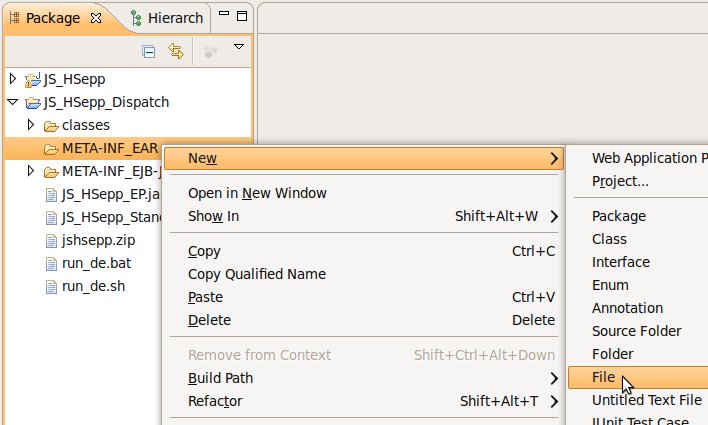Image resolution: width=708 pixels, height=425 pixels.
Task: Click the JS_HSepp project icon
Action: click(33, 79)
